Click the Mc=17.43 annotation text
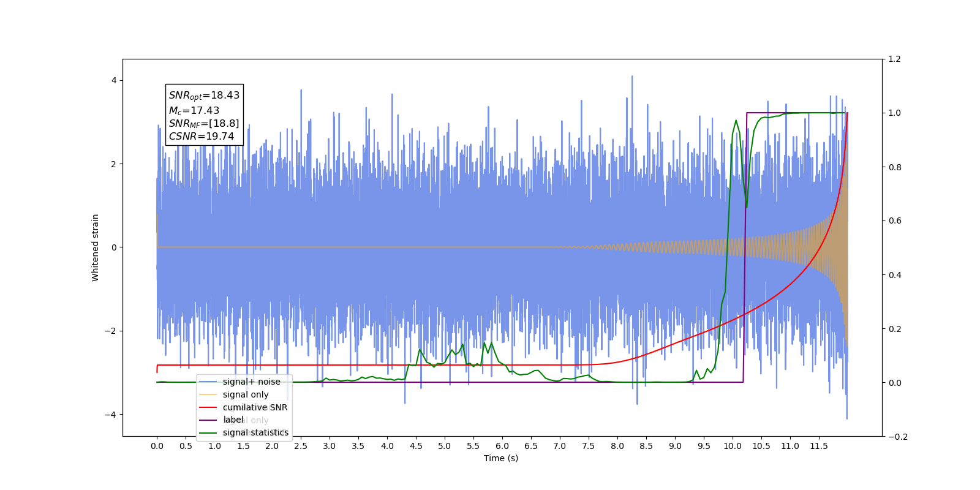 pyautogui.click(x=194, y=110)
